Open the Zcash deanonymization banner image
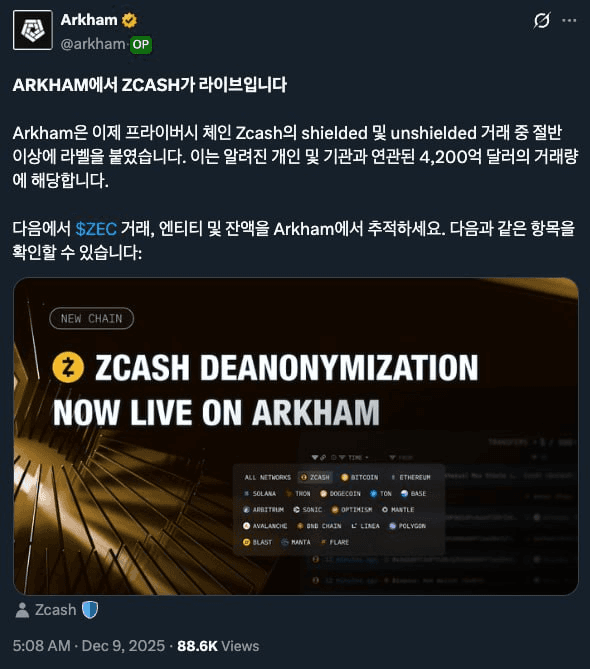 (x=296, y=436)
